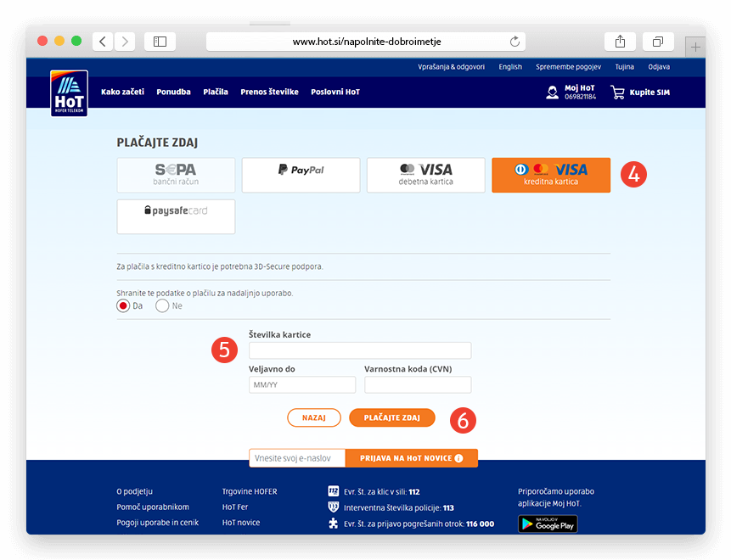The width and height of the screenshot is (731, 560).
Task: Open the browser share icon
Action: click(620, 42)
